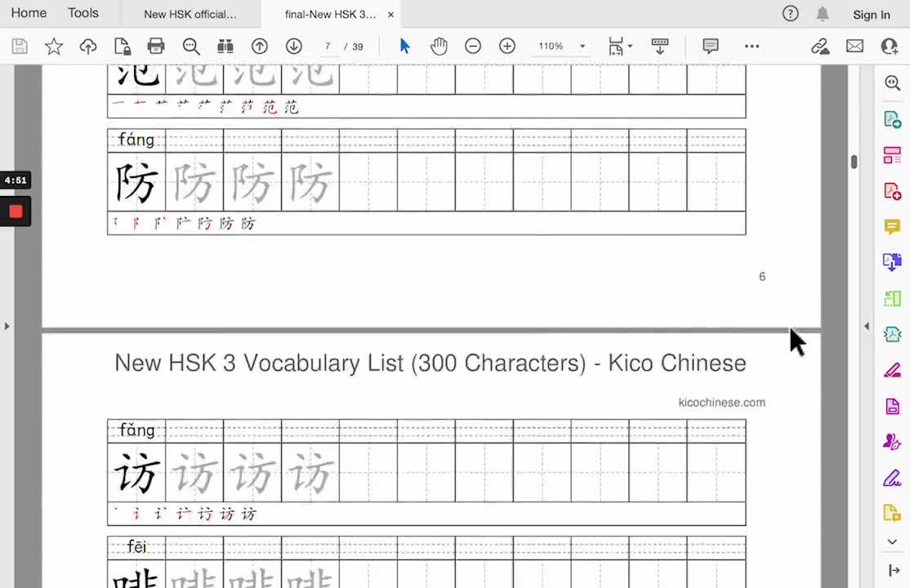Add a comment from toolbar

coord(711,46)
